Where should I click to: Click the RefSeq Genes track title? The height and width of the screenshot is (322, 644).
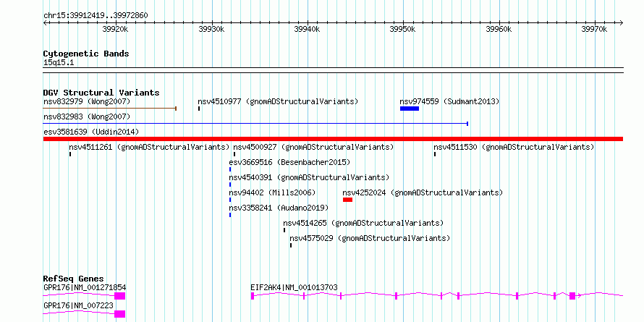coord(74,279)
